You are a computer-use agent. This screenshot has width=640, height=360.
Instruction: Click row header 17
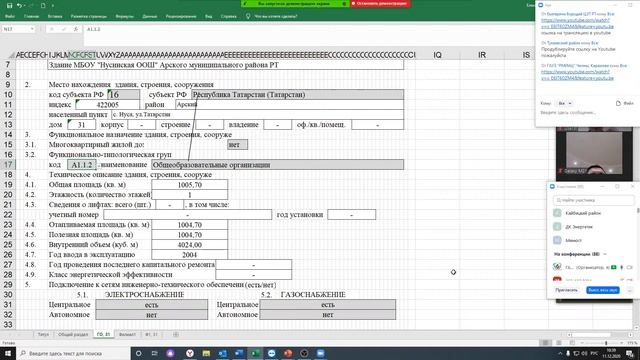pyautogui.click(x=8, y=164)
